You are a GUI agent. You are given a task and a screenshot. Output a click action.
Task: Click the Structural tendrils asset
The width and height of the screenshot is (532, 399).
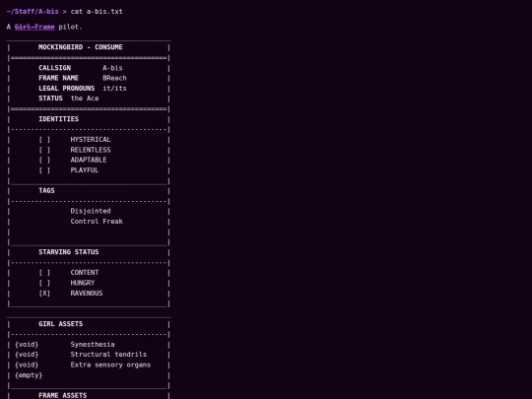108,355
